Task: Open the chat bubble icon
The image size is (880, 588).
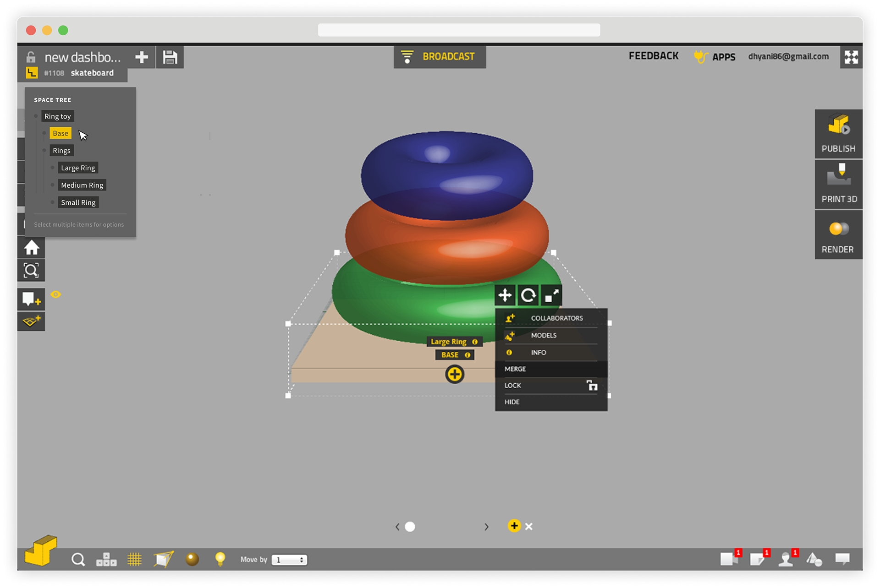Action: coord(842,559)
